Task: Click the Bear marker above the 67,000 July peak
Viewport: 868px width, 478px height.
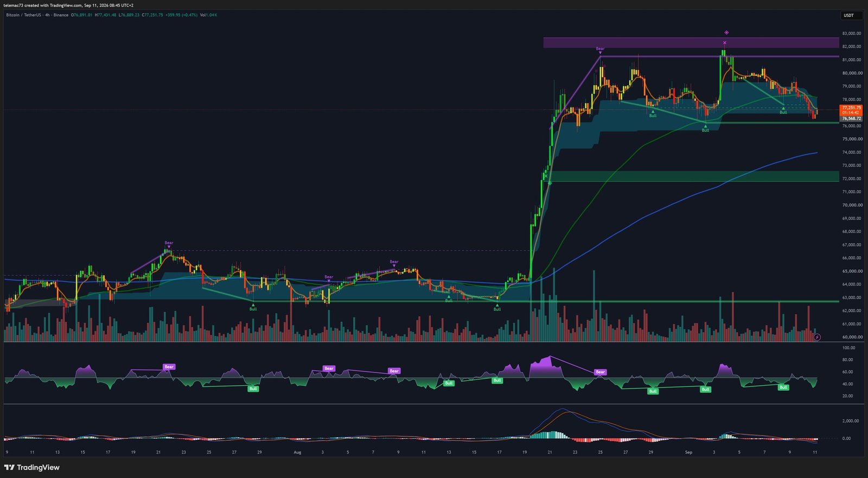Action: [169, 243]
